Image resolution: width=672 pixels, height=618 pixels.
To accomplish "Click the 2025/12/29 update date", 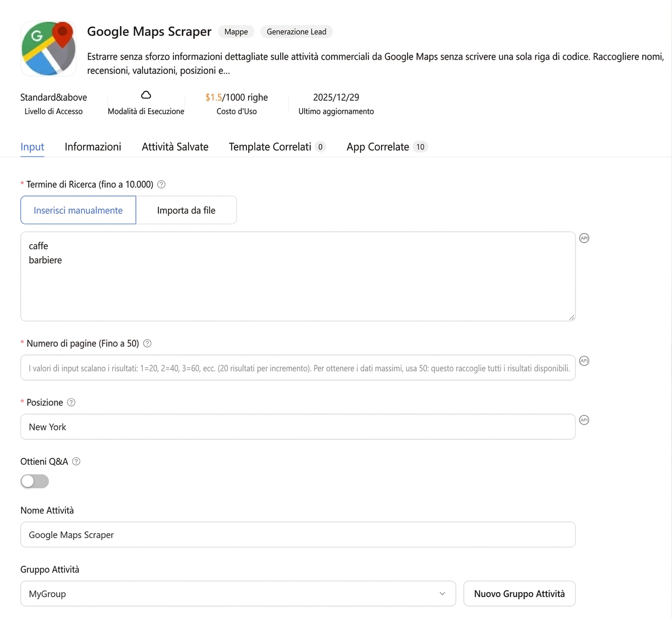I will coord(336,97).
